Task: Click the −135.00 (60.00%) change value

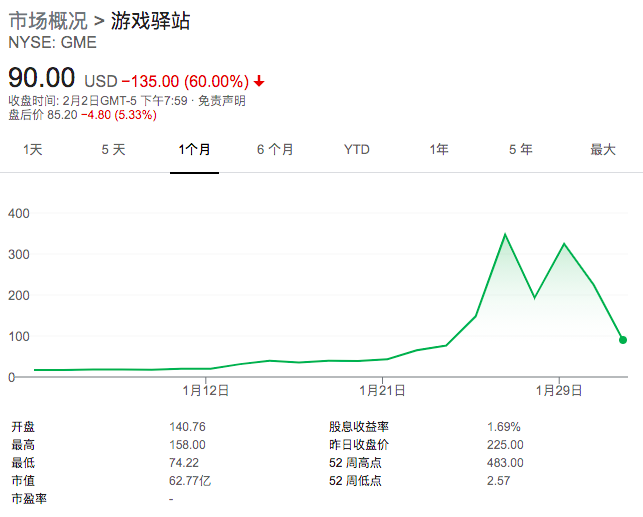Action: click(185, 81)
